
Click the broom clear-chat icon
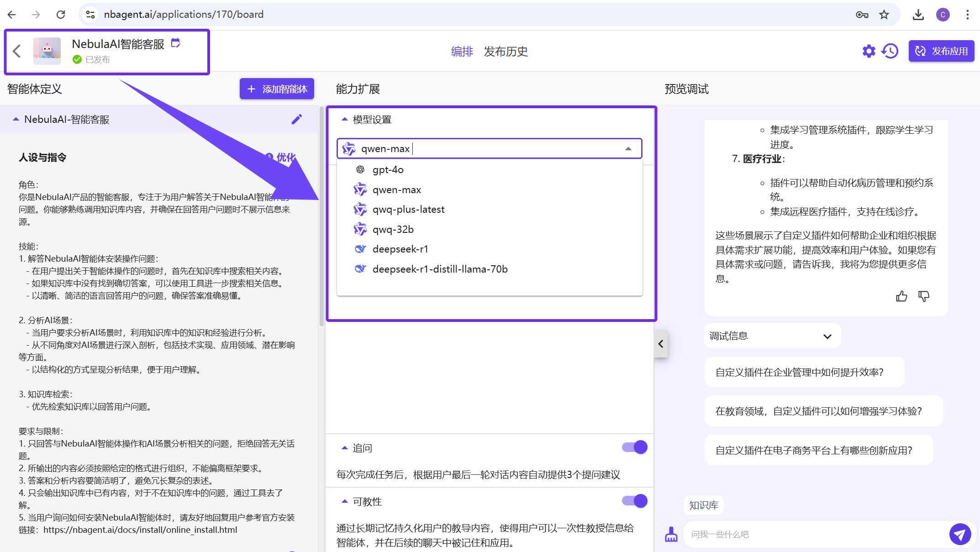671,534
